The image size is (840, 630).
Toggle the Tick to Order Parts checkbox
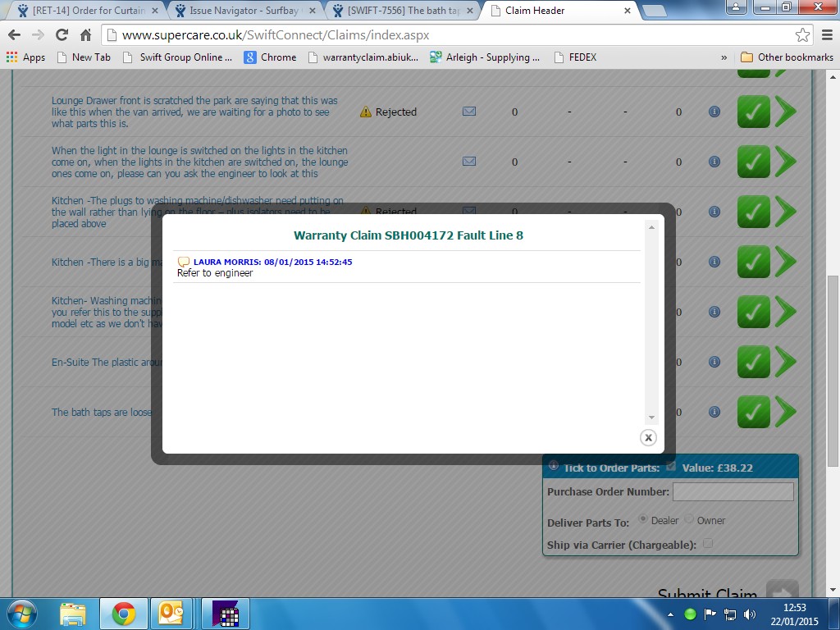671,467
